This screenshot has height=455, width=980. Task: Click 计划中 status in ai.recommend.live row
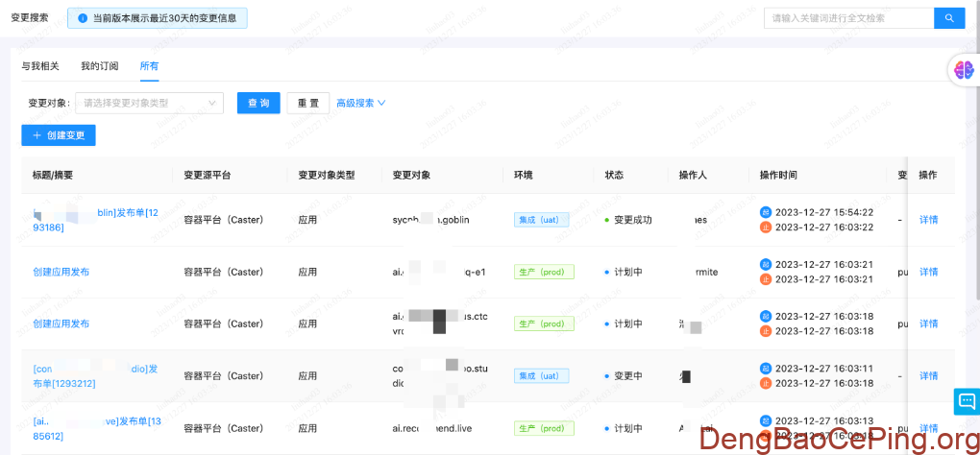pos(628,429)
